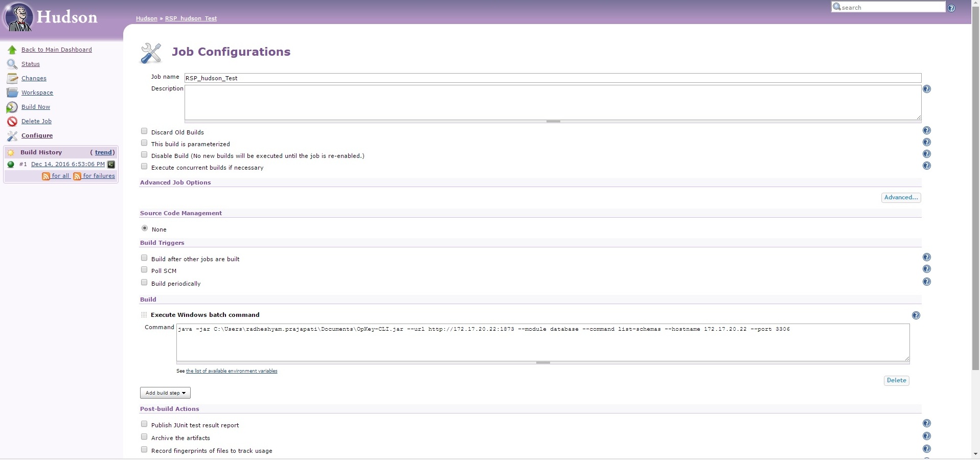Click the RSS feed icon for failures

77,176
